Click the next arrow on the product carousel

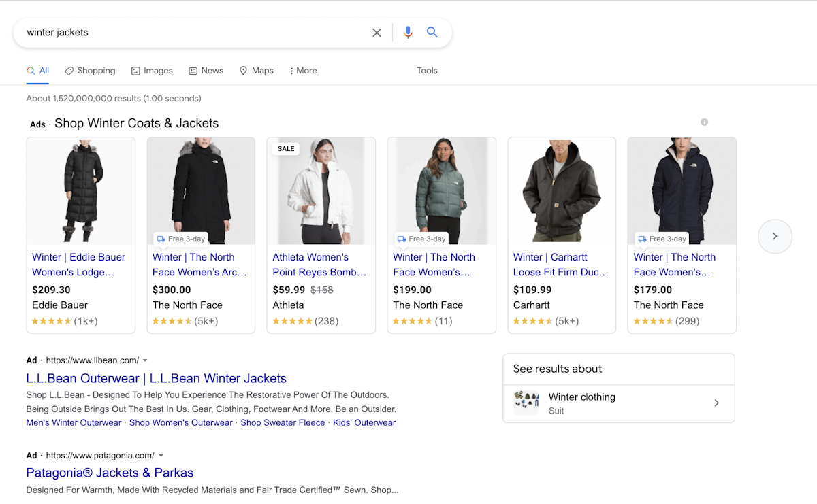click(x=775, y=236)
